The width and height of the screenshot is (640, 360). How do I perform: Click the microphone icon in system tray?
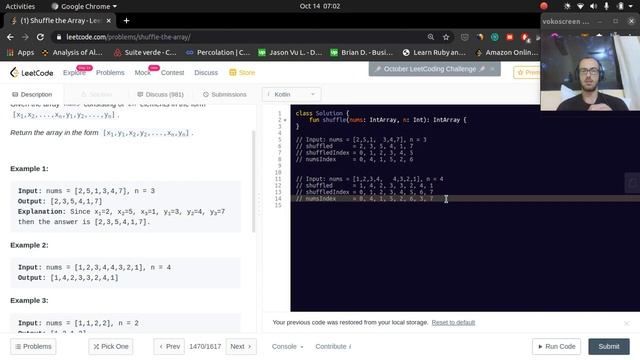pos(607,6)
